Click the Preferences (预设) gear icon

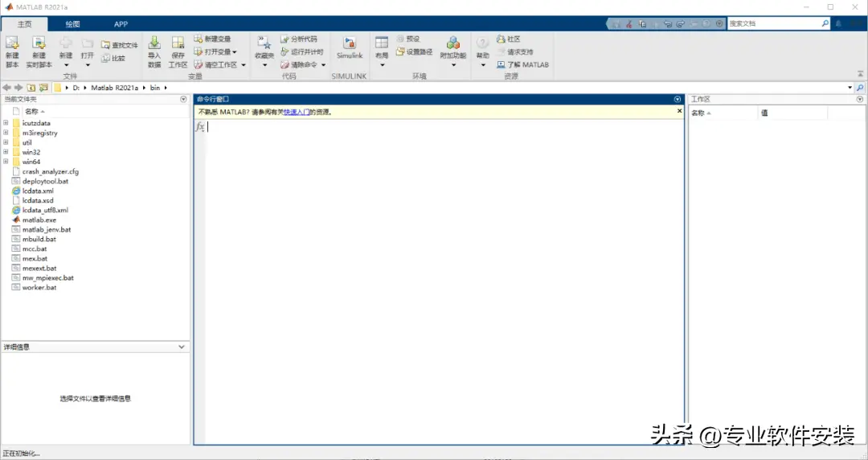400,39
